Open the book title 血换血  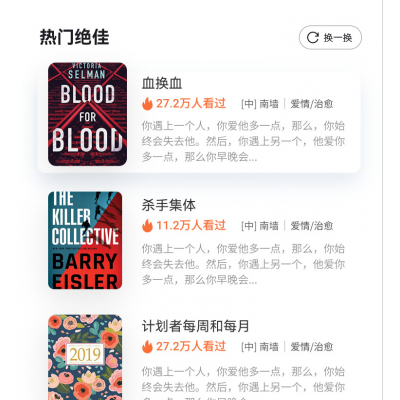tap(162, 83)
